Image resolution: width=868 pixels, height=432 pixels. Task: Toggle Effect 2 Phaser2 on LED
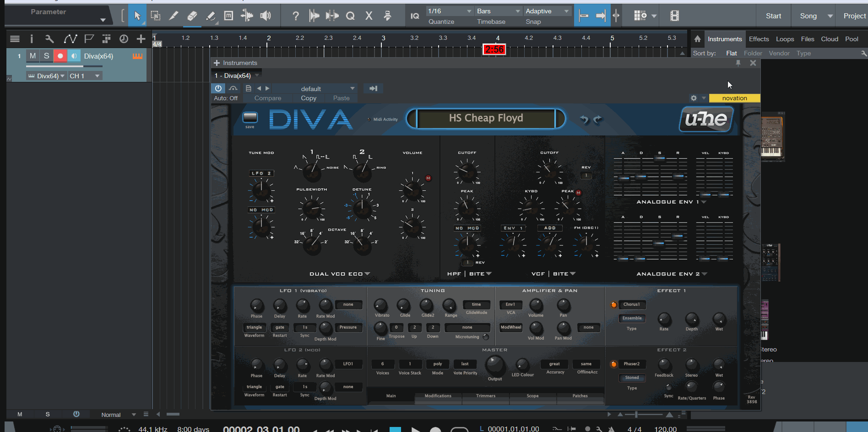pos(614,364)
